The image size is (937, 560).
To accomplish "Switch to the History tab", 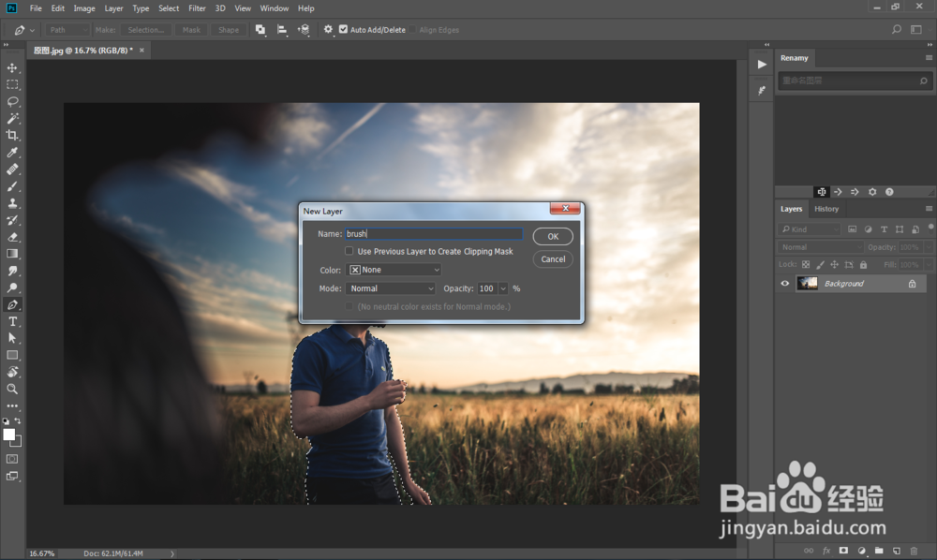I will 826,209.
